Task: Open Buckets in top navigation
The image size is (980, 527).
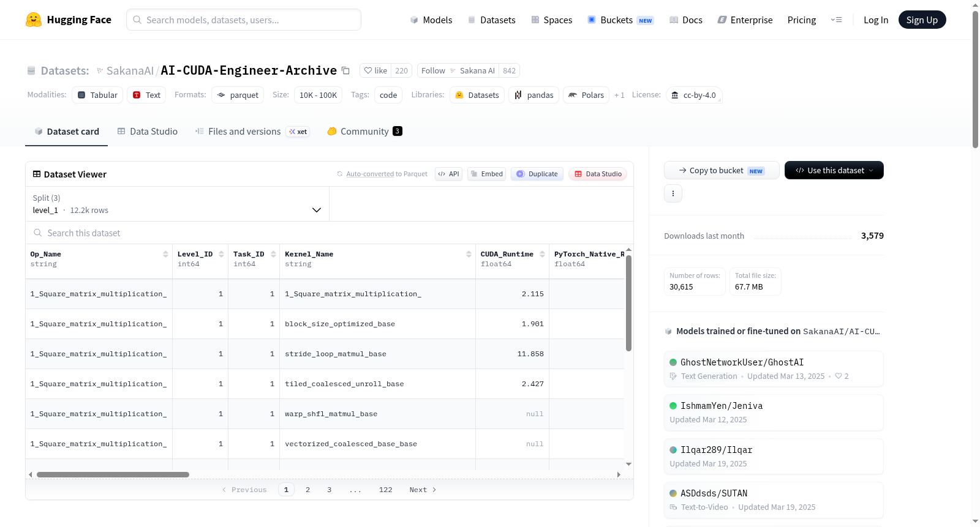Action: (x=620, y=20)
